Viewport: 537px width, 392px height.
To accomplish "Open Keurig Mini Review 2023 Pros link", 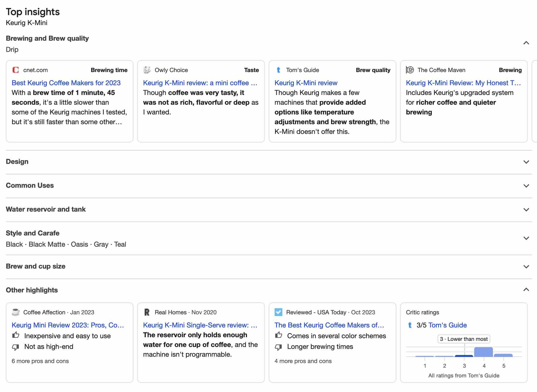I will pos(68,325).
